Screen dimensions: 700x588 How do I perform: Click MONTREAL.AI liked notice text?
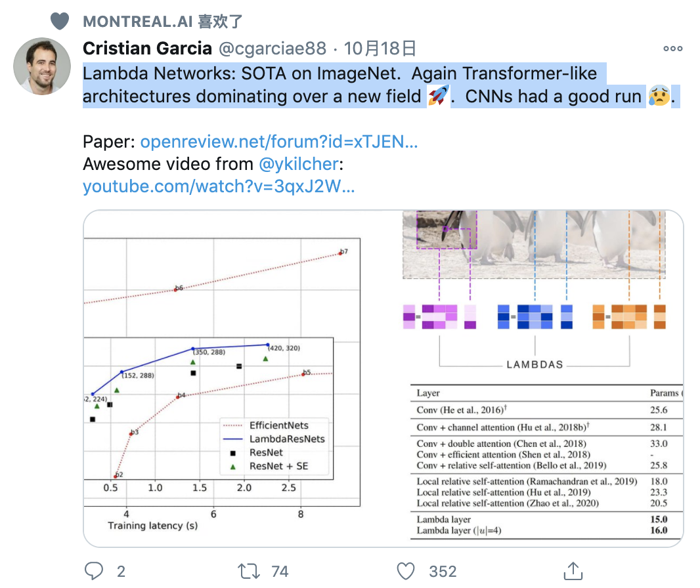[x=163, y=21]
